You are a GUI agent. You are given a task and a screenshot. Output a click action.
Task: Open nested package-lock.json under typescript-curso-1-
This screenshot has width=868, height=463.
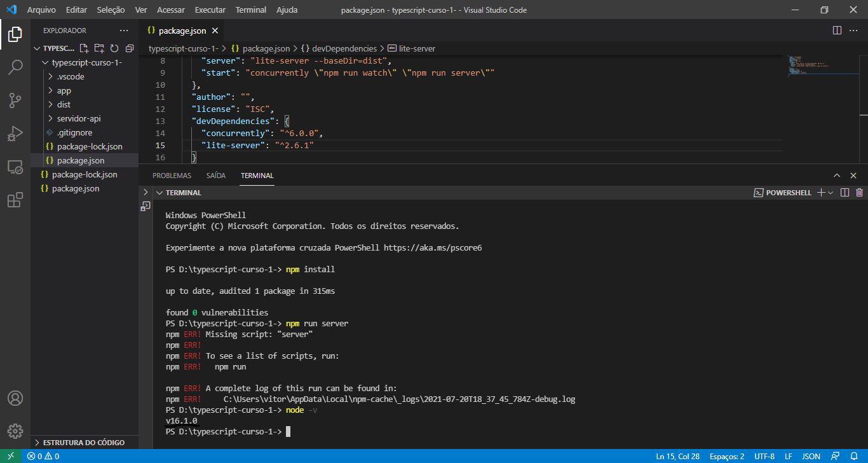[90, 146]
